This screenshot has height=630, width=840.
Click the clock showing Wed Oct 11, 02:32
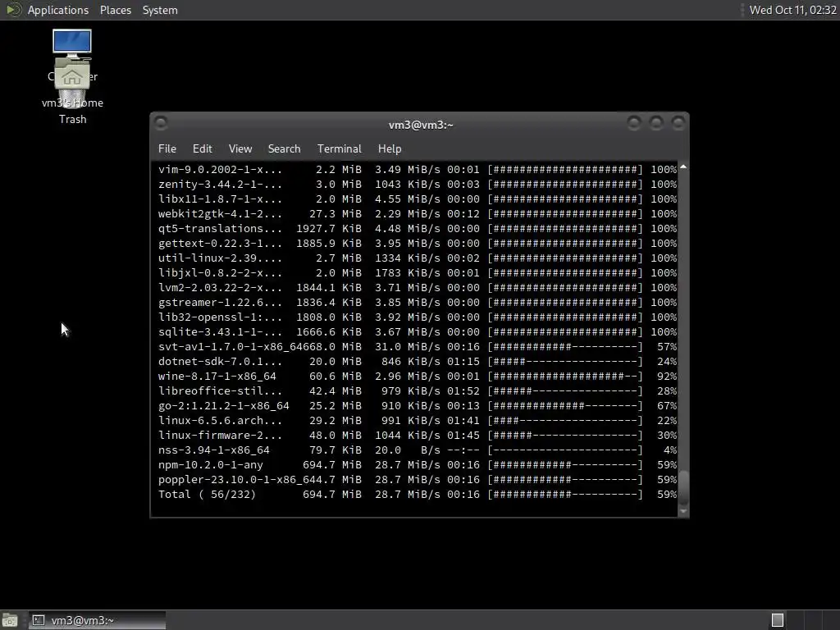point(793,10)
